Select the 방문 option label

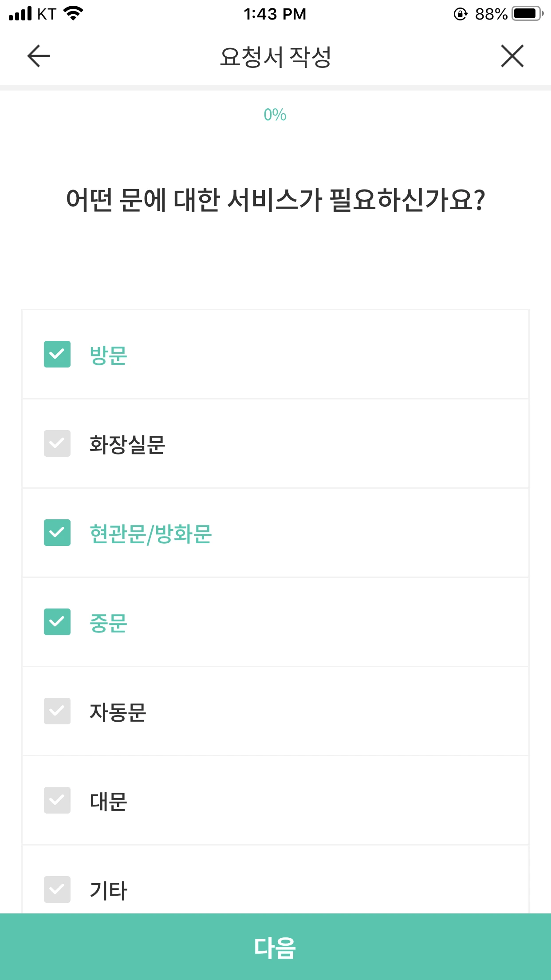coord(108,355)
